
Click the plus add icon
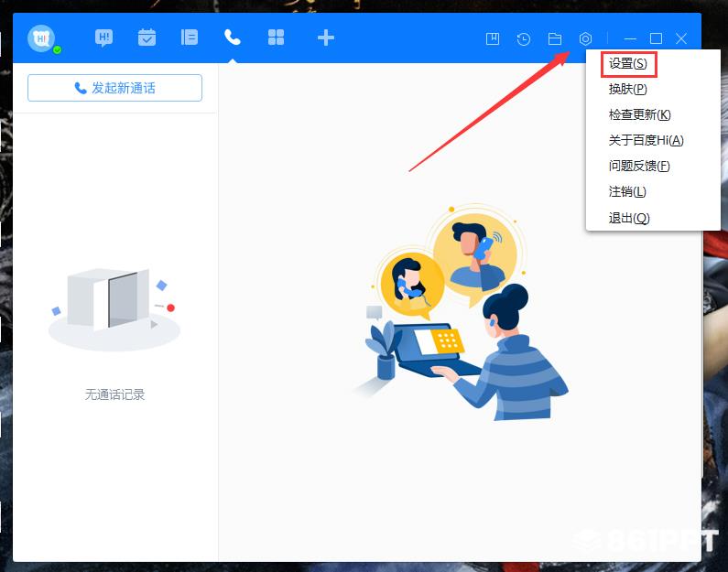(326, 38)
